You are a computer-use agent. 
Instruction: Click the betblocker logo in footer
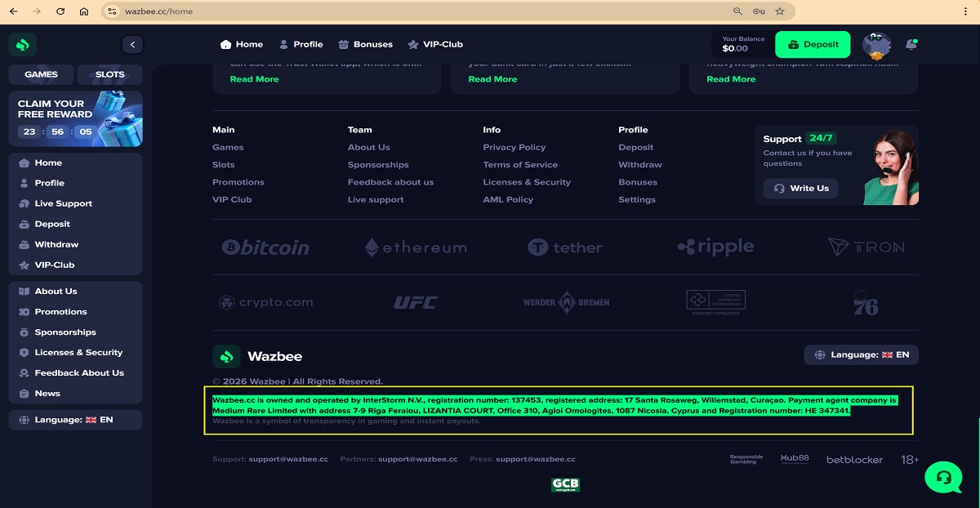pos(854,460)
